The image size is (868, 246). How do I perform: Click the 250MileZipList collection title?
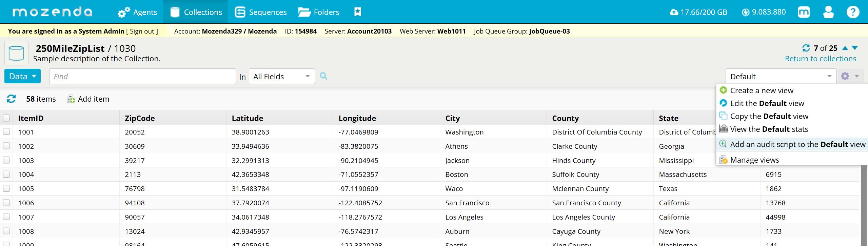[70, 48]
